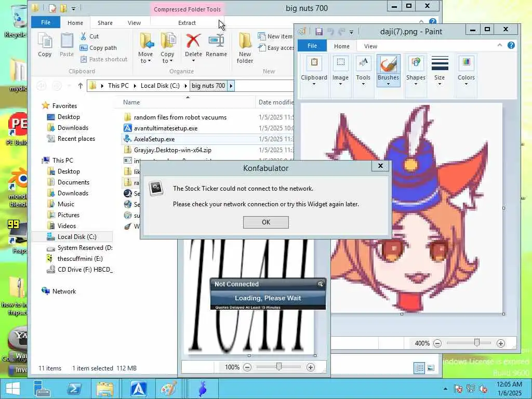Select Documents under This PC
532x399 pixels.
[x=73, y=182]
